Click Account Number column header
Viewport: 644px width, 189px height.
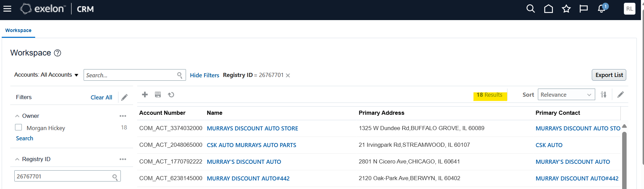[x=162, y=113]
